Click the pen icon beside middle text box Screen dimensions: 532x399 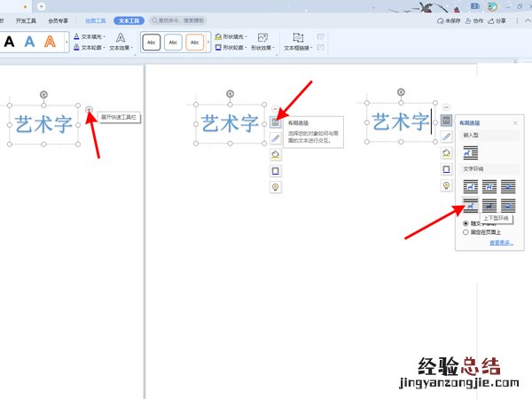point(275,138)
